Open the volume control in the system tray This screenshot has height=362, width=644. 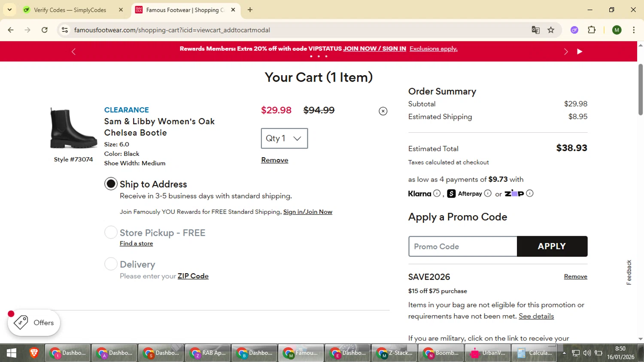pos(587,353)
